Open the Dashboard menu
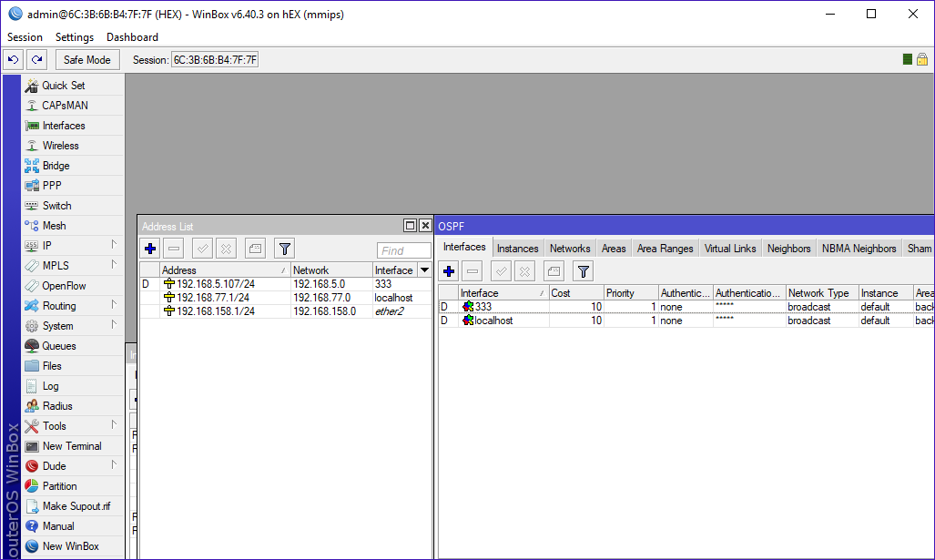Image resolution: width=935 pixels, height=560 pixels. click(x=132, y=37)
